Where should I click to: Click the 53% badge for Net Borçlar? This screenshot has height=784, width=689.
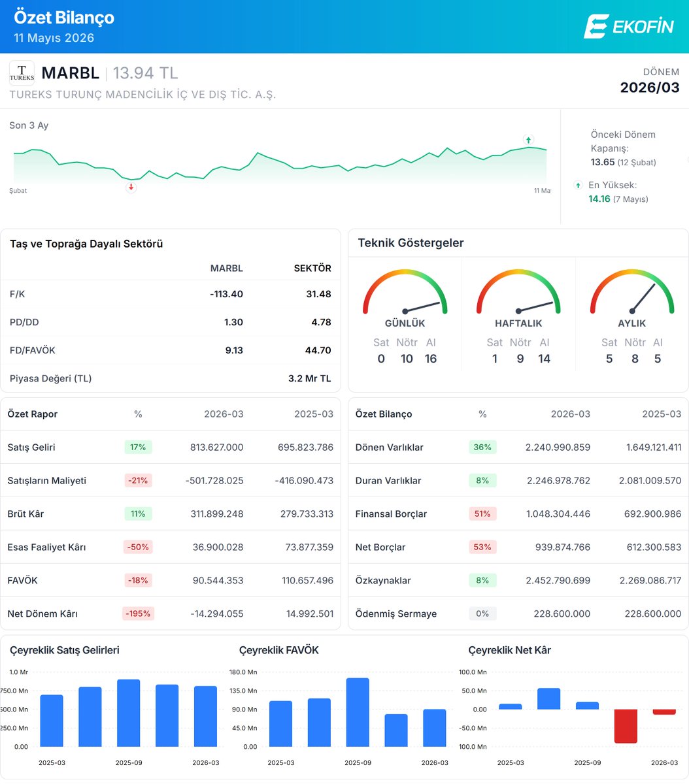click(x=482, y=547)
